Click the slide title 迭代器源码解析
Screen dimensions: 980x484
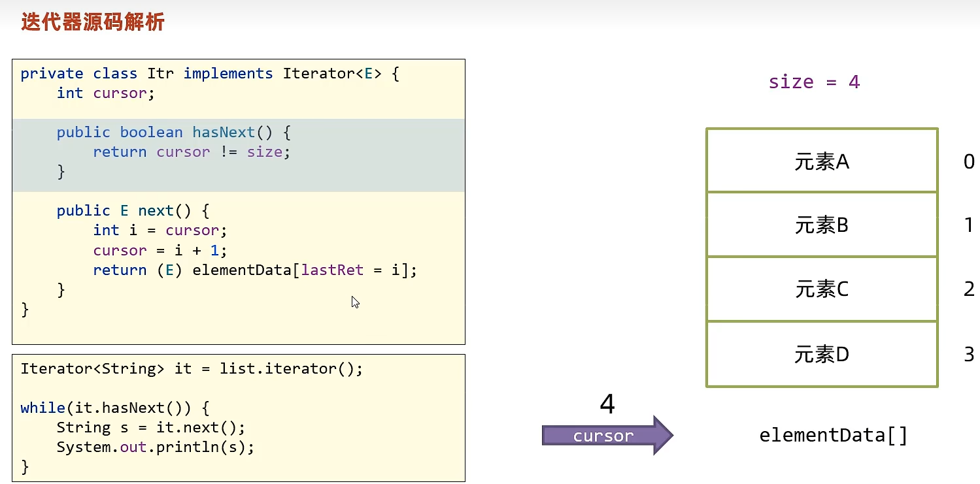(x=93, y=22)
